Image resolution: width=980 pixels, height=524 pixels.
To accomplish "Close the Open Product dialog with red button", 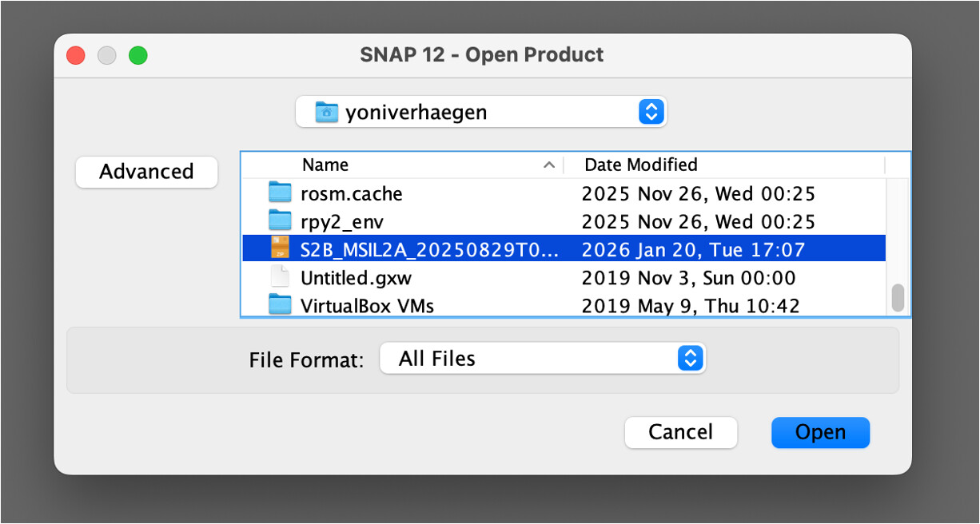I will click(76, 55).
